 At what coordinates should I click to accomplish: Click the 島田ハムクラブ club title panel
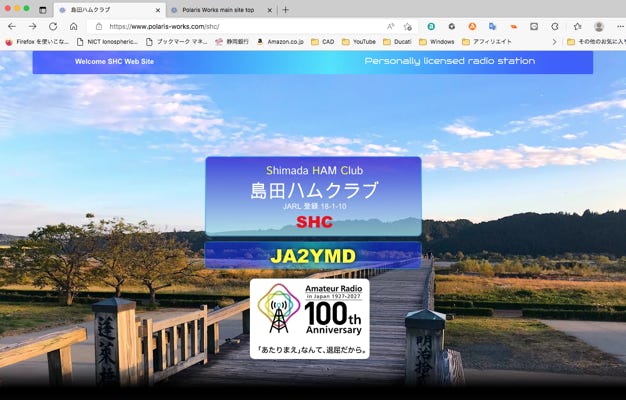313,195
